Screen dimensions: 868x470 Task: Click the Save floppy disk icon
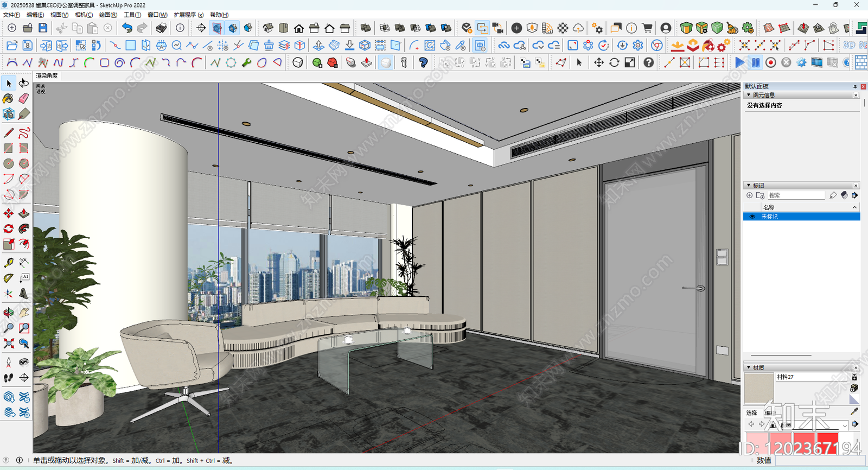click(x=43, y=28)
